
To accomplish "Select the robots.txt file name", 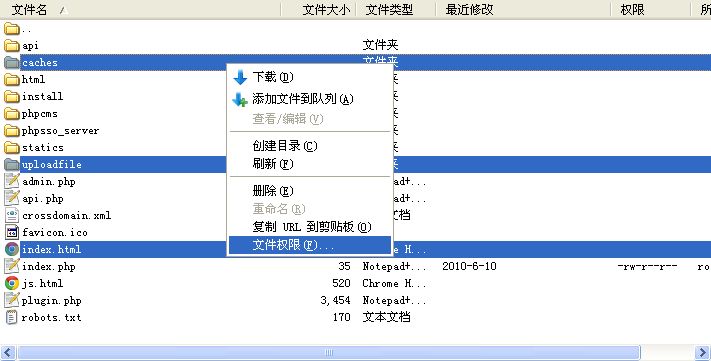I will pos(52,317).
